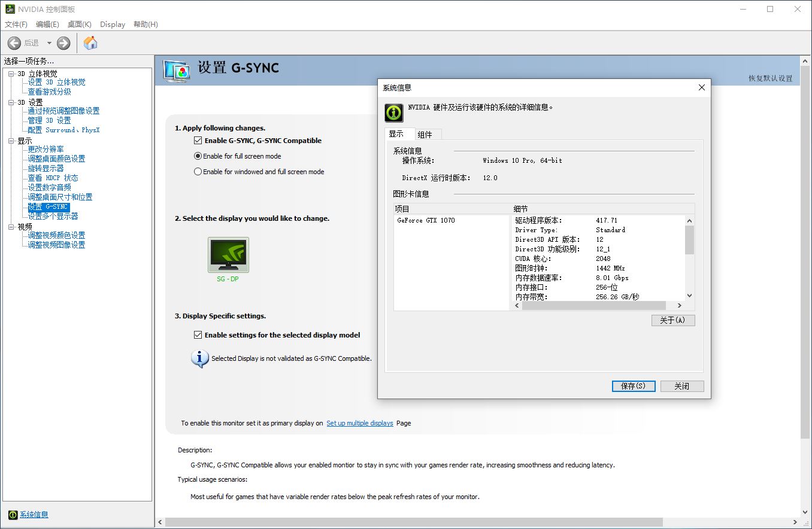Image resolution: width=812 pixels, height=529 pixels.
Task: Click the details list scroll-up arrow
Action: 689,220
